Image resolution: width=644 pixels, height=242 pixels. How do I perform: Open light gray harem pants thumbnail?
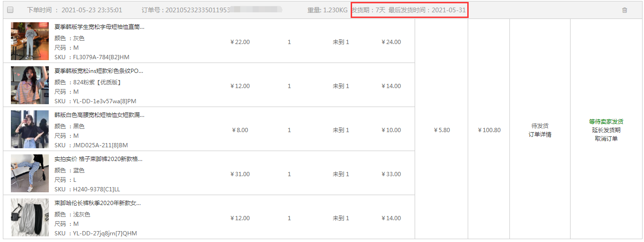[30, 217]
